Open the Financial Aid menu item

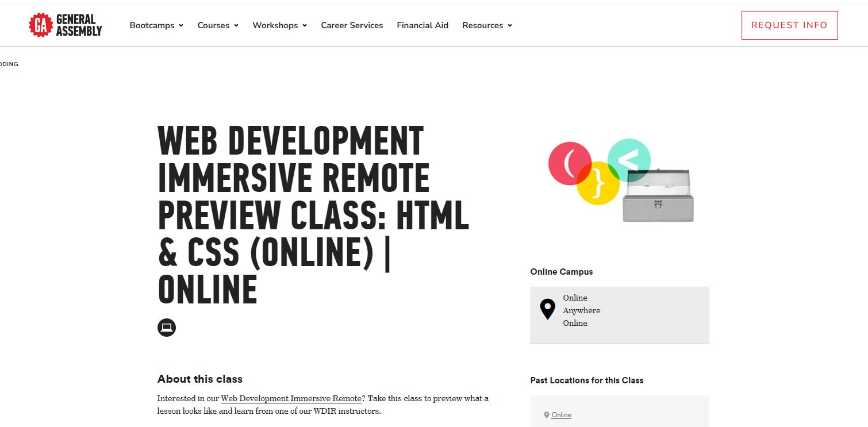coord(423,25)
